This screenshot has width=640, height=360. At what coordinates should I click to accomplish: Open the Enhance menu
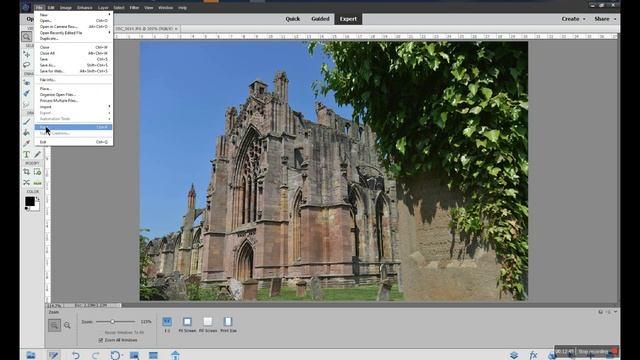[84, 7]
